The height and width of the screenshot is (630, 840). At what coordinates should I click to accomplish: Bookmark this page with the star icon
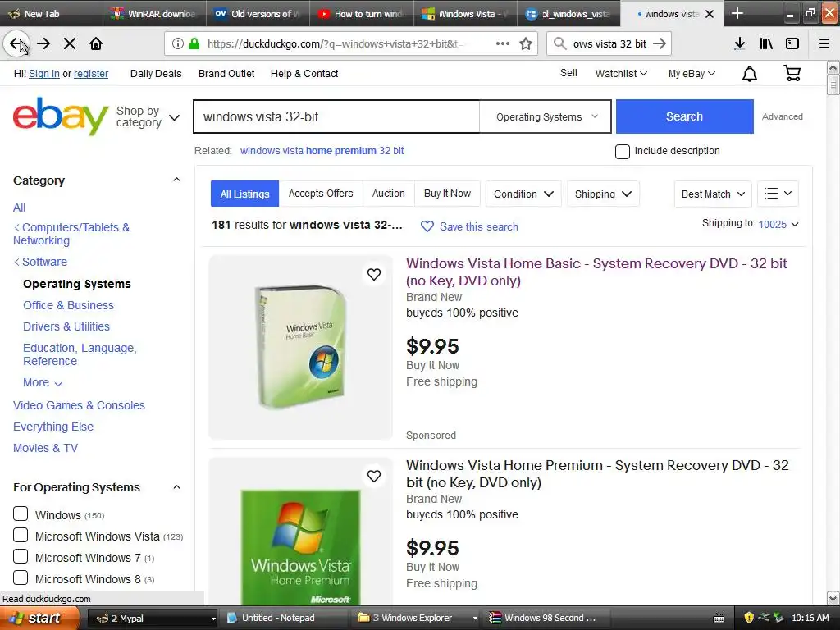[x=526, y=44]
